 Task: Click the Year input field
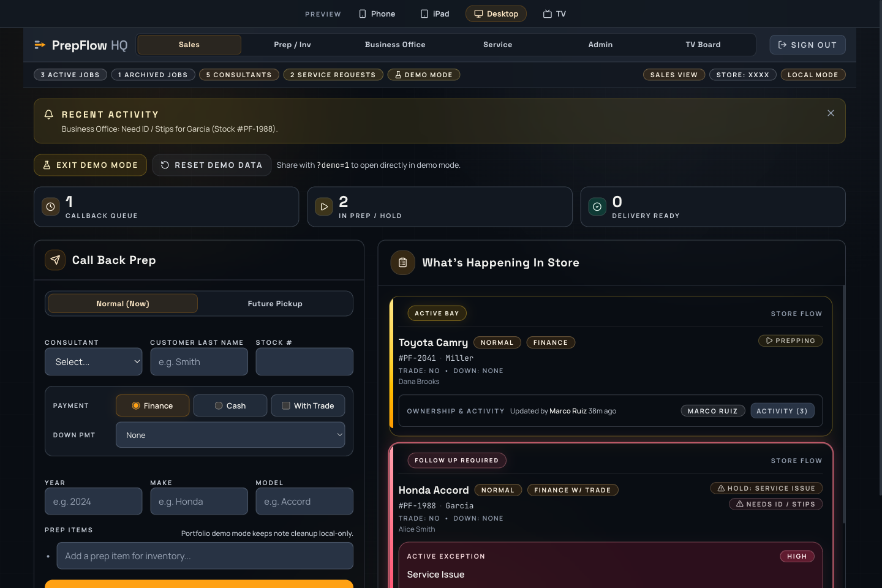point(93,502)
